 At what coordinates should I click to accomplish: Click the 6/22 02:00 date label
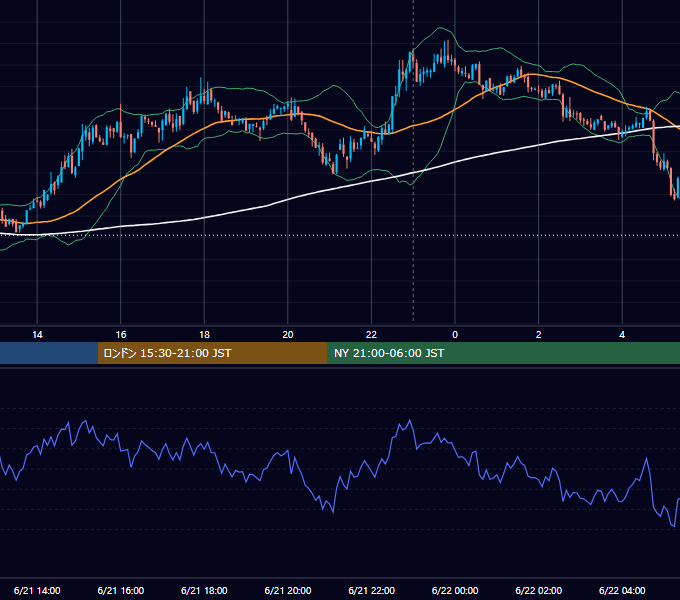point(539,590)
